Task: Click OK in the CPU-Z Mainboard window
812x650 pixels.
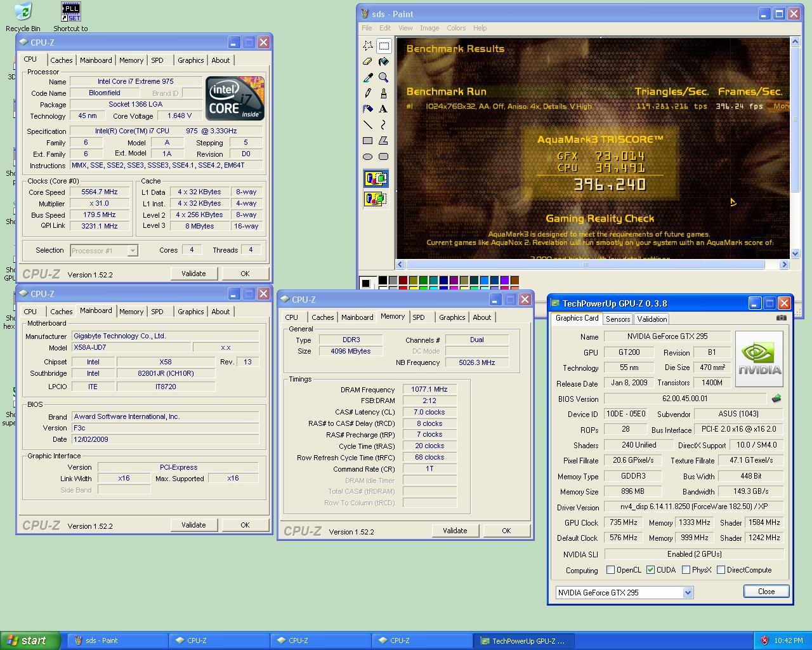Action: click(245, 525)
